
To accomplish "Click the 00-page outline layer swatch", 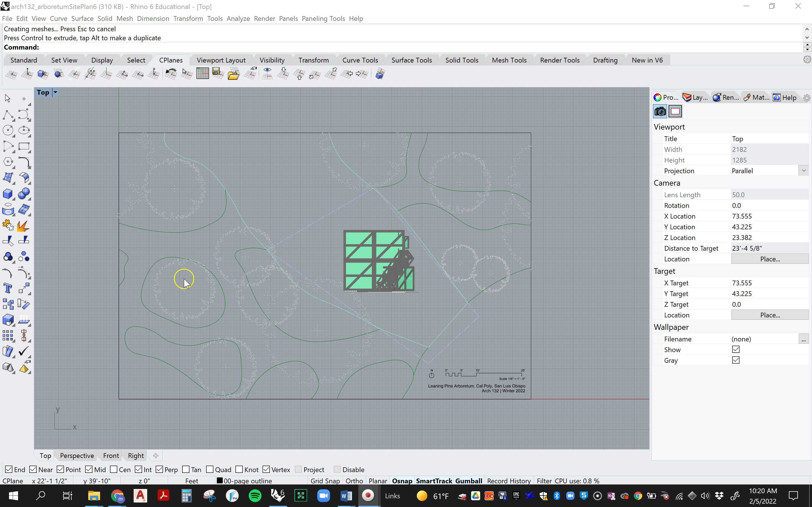I will 220,481.
